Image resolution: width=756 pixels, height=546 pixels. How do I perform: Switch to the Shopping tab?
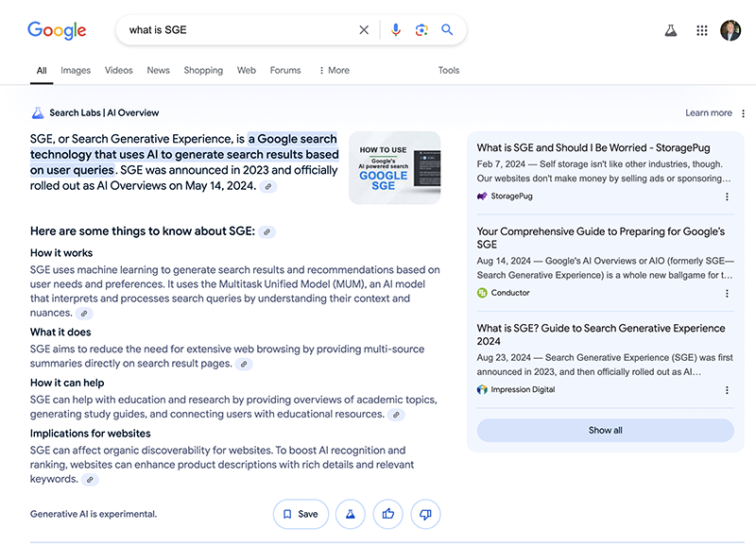click(203, 70)
